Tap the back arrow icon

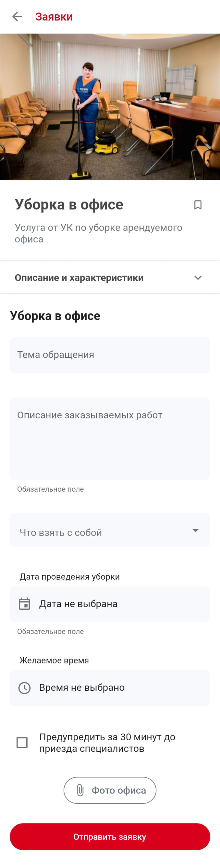[17, 17]
